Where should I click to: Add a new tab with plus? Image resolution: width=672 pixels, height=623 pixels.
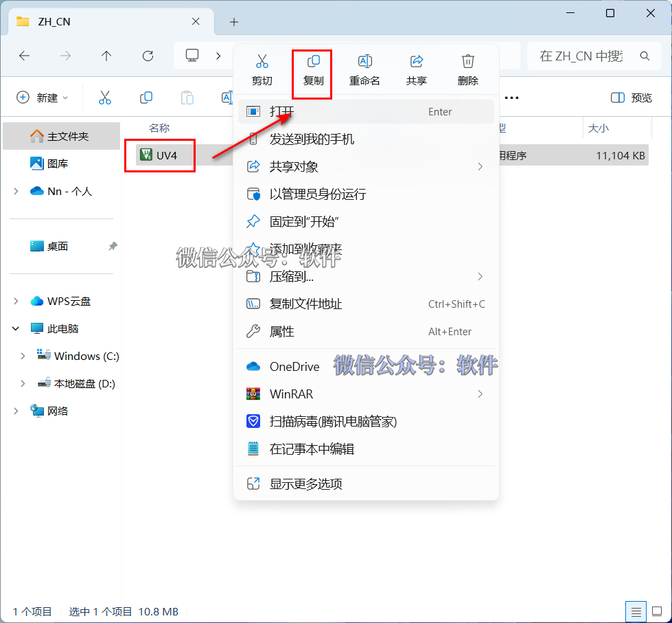pos(234,22)
